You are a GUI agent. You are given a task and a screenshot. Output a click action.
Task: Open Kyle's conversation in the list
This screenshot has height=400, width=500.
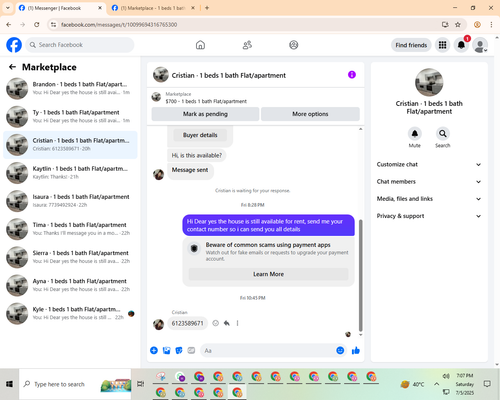70,313
